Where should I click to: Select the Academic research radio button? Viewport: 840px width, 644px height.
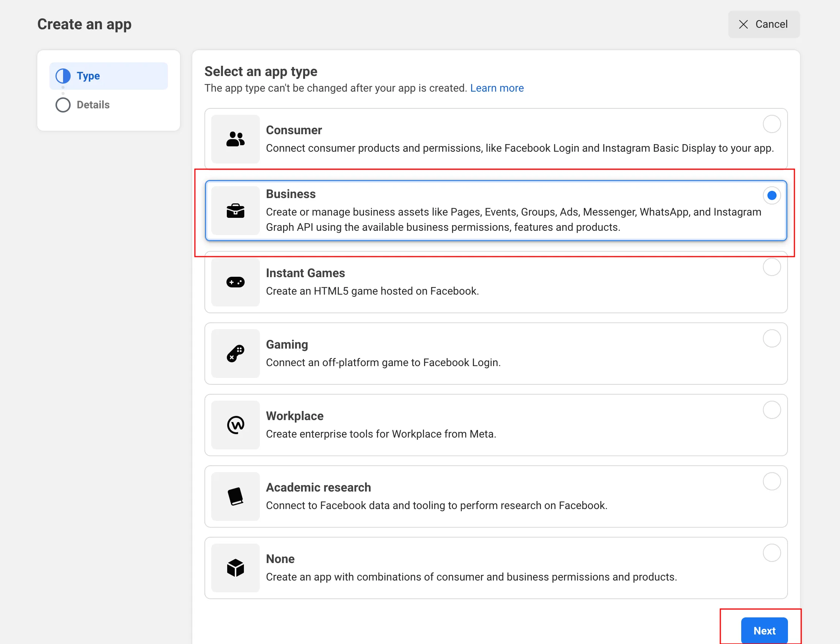(x=772, y=481)
